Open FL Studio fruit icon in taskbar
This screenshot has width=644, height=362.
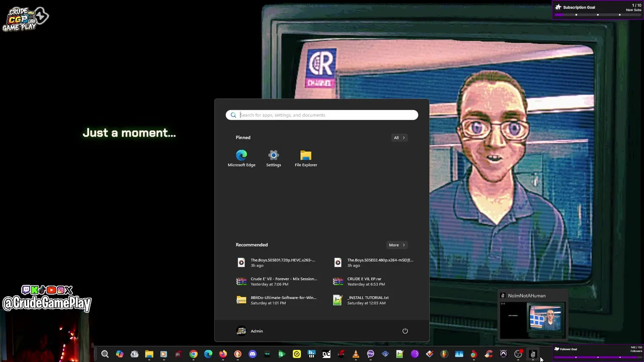click(444, 354)
